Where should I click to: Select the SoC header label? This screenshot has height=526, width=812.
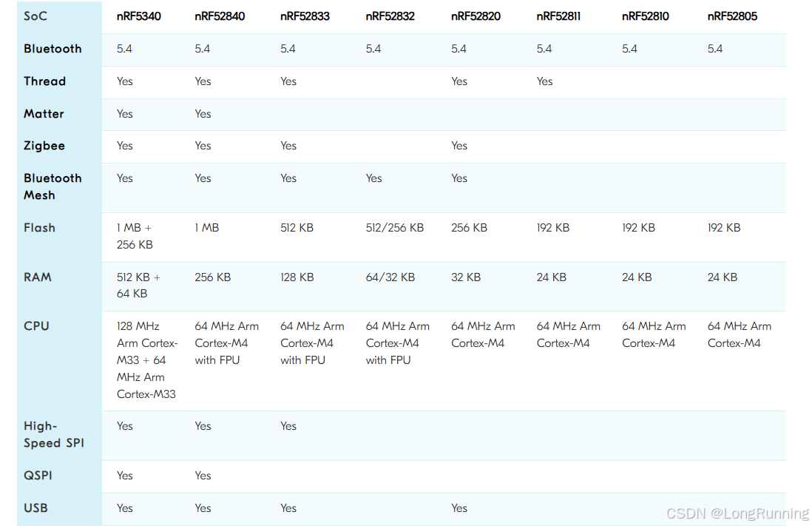pyautogui.click(x=35, y=16)
